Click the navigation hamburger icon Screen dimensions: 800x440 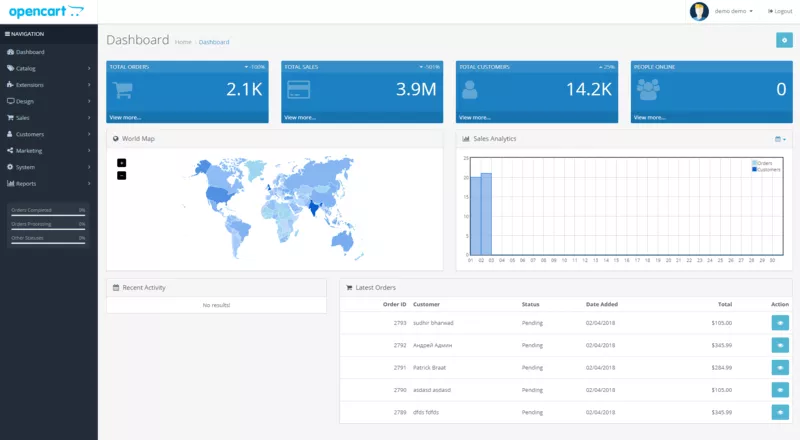pyautogui.click(x=8, y=34)
